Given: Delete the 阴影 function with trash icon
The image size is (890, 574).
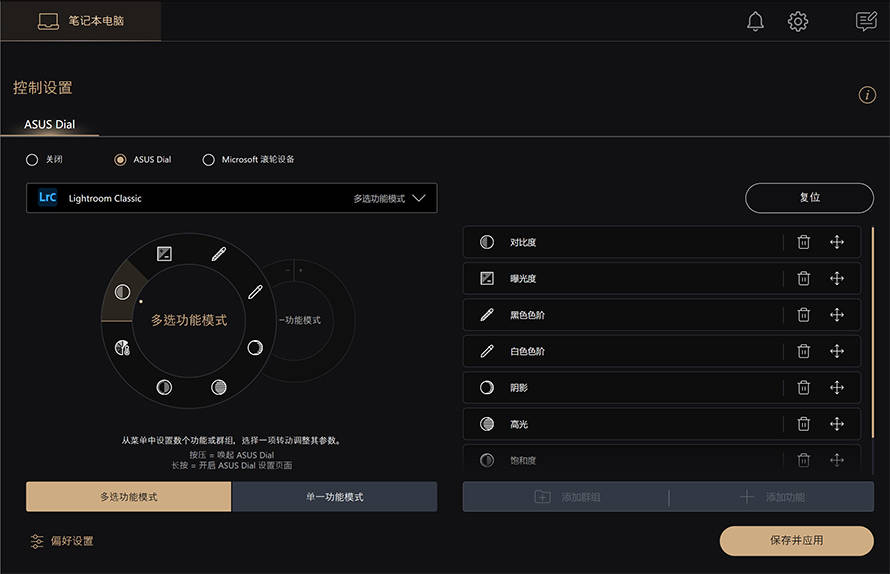Looking at the screenshot, I should point(803,388).
